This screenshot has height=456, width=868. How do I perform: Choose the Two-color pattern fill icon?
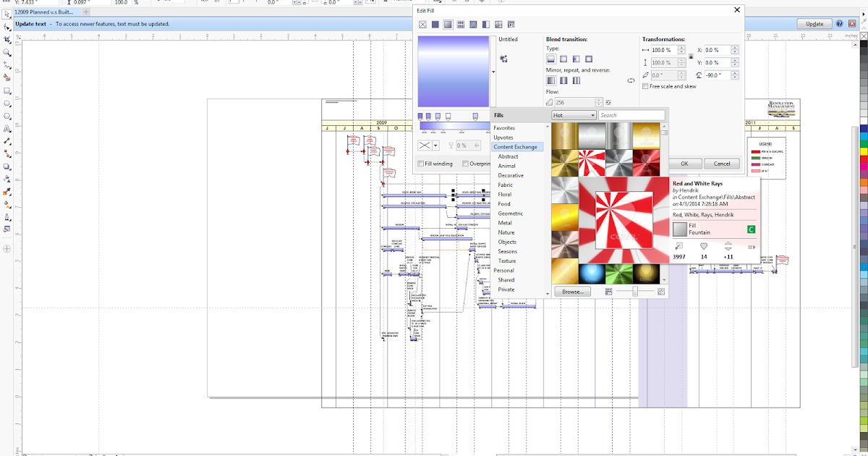[485, 25]
